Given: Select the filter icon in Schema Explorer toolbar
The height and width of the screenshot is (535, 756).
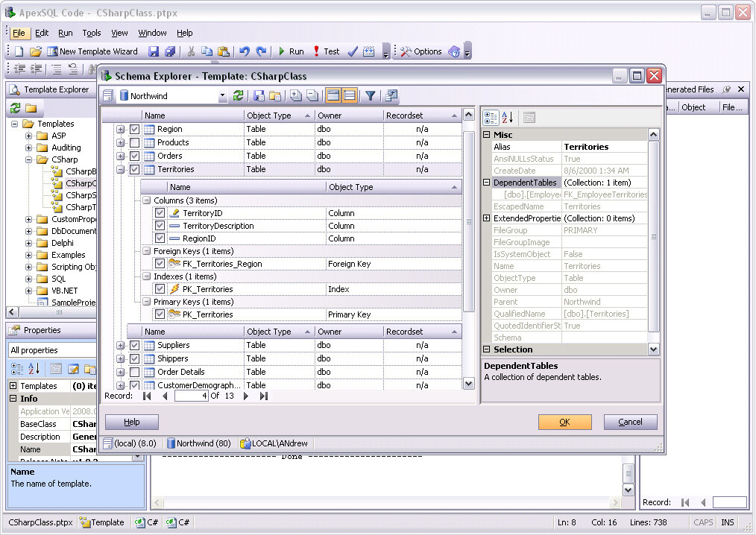Looking at the screenshot, I should (370, 95).
